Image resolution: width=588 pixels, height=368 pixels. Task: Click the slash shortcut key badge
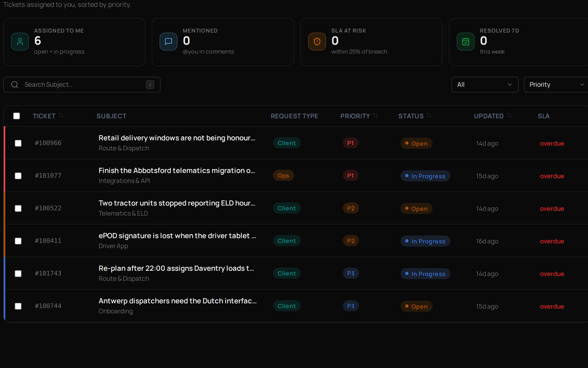click(x=150, y=85)
